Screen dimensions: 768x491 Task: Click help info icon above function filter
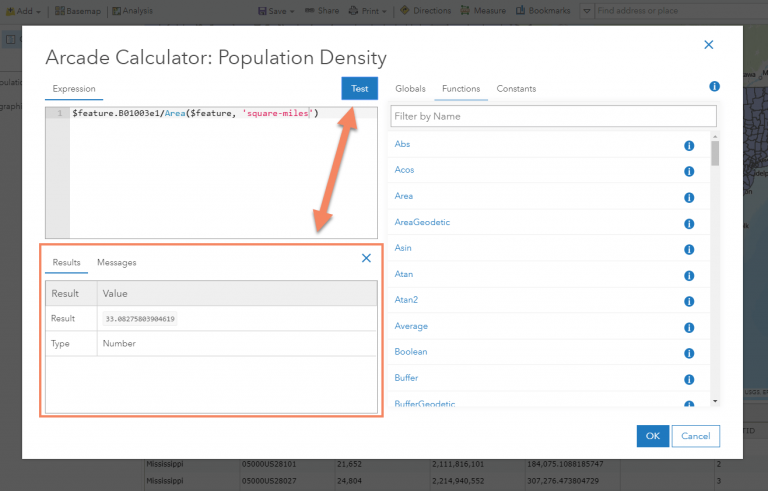(x=714, y=87)
